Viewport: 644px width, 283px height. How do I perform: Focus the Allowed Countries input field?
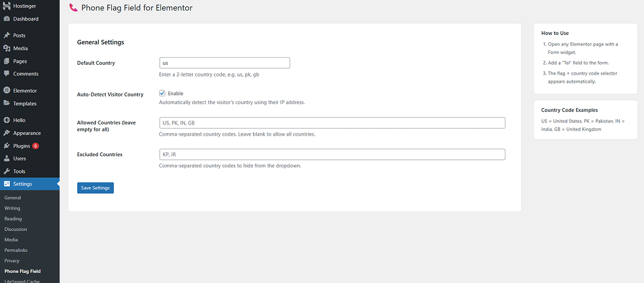(333, 123)
